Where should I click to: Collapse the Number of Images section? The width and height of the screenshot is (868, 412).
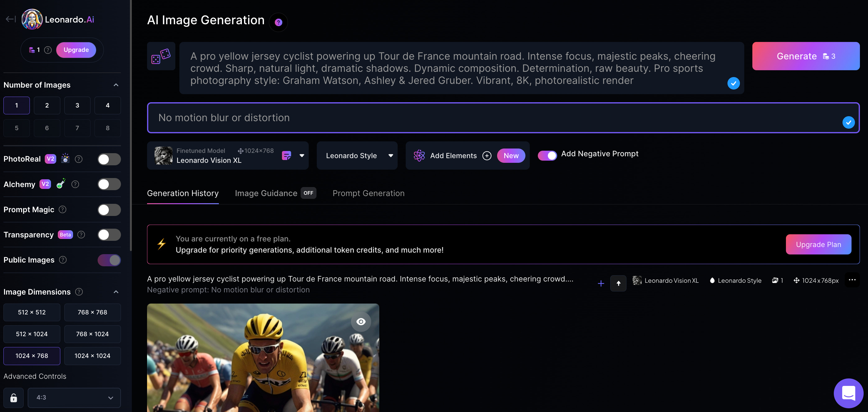116,85
